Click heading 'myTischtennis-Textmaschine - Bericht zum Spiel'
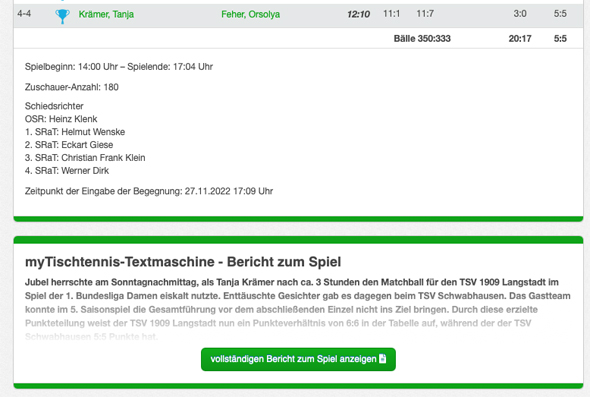This screenshot has width=590, height=397. [183, 262]
